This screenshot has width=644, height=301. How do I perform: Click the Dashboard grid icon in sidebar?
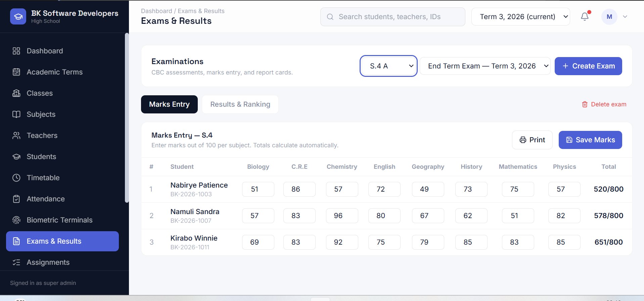pos(16,51)
